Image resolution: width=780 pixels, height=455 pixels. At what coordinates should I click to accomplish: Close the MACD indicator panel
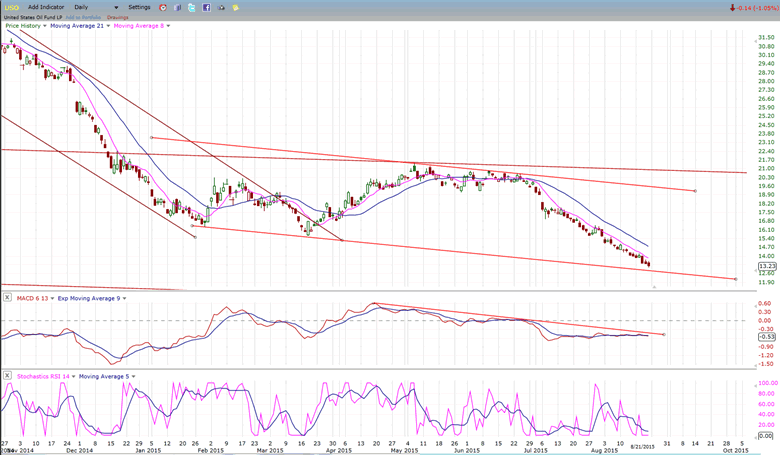point(6,297)
